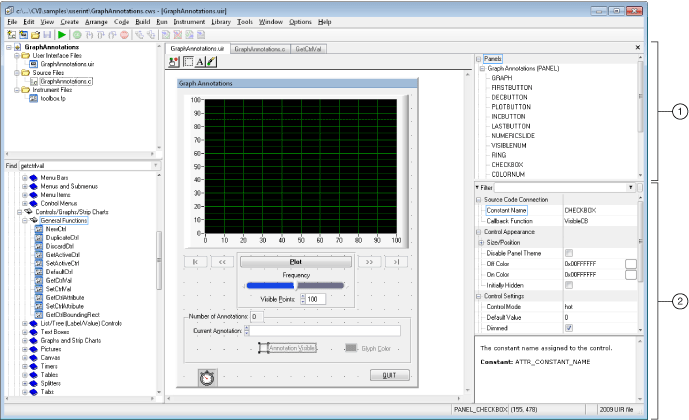Click the green Run/Debug arrow in toolbar
The image size is (689, 420).
coord(61,34)
